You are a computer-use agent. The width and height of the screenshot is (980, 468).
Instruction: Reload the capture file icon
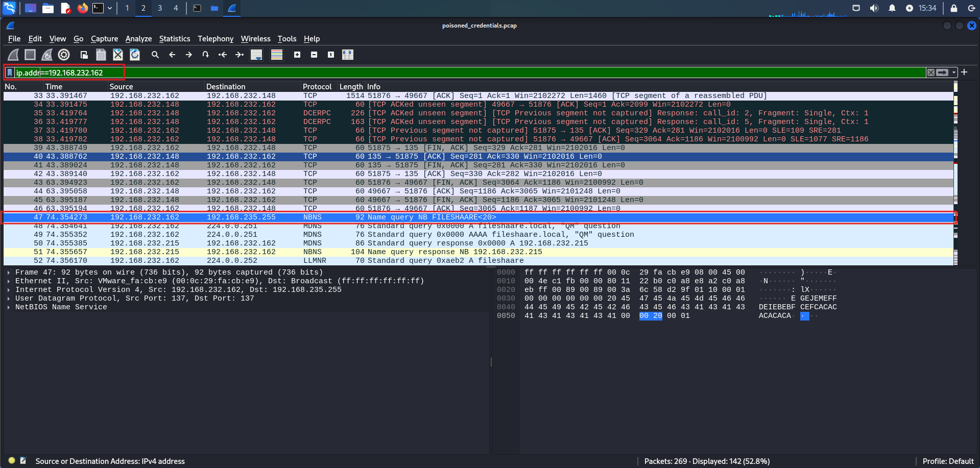[x=135, y=55]
